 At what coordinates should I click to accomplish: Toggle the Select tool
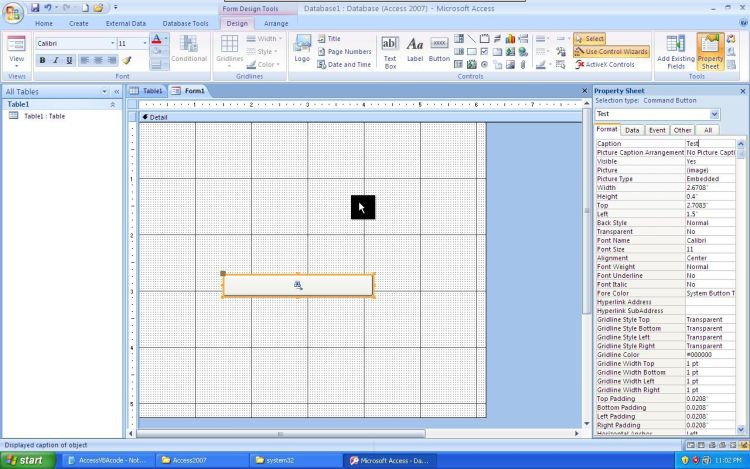[x=590, y=39]
